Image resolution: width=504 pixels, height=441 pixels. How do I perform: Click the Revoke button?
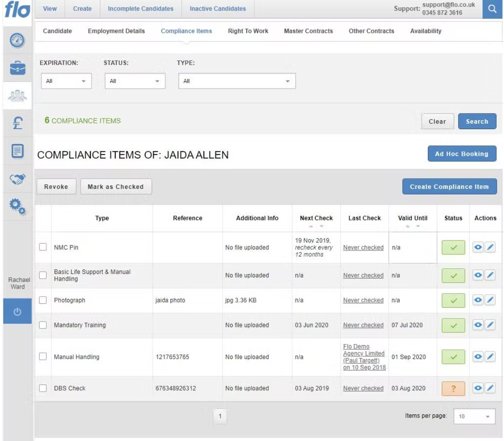pyautogui.click(x=56, y=187)
